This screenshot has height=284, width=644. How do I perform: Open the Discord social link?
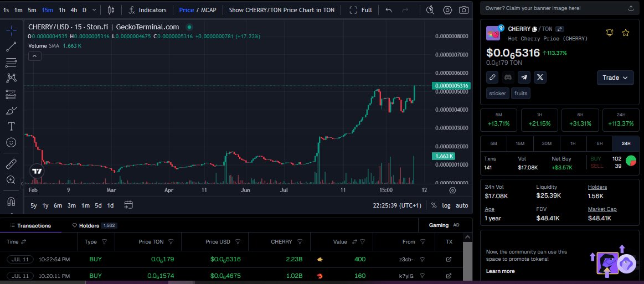click(508, 77)
